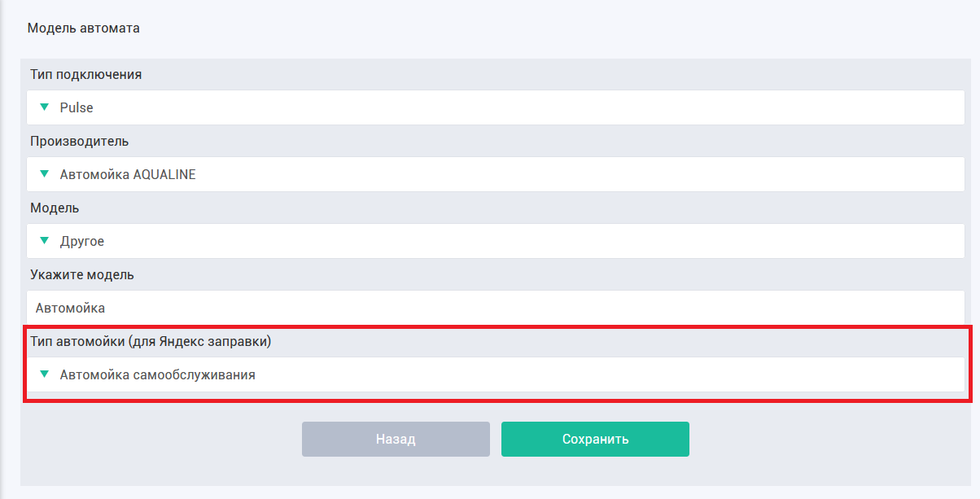980x499 pixels.
Task: Click the label reading just Модель
Action: (x=55, y=208)
